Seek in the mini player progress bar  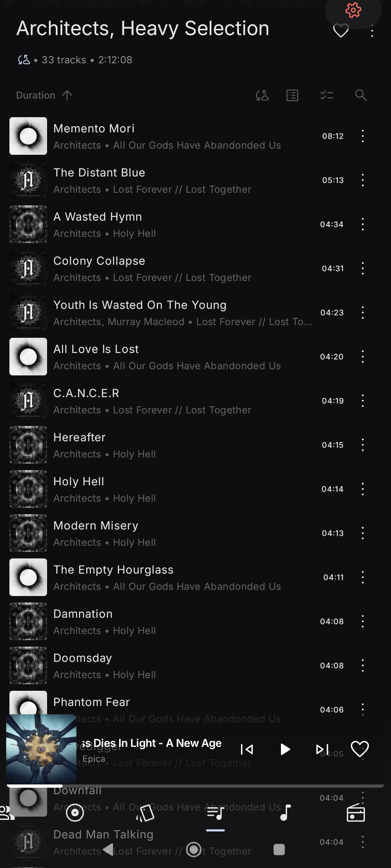pyautogui.click(x=195, y=786)
